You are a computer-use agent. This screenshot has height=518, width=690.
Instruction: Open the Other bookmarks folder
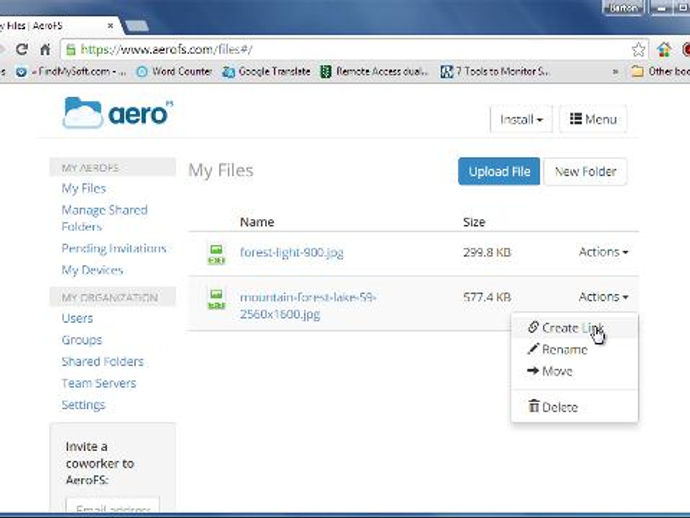[660, 71]
